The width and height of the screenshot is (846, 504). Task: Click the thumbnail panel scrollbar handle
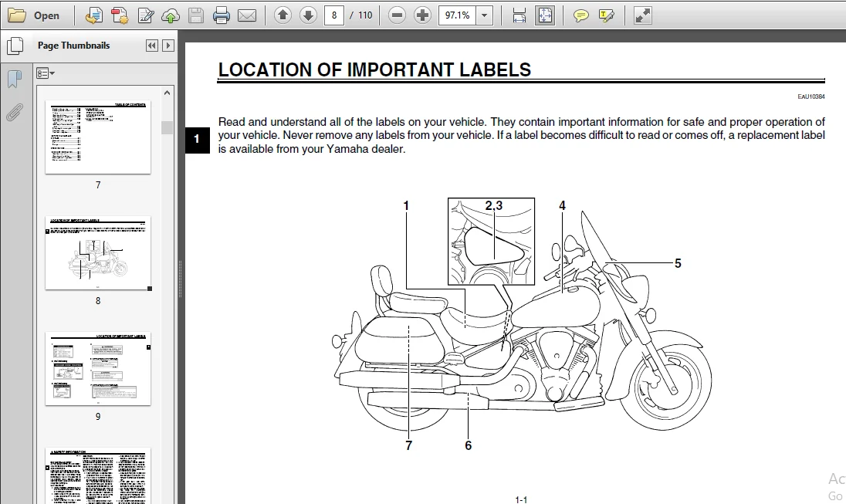(x=168, y=127)
